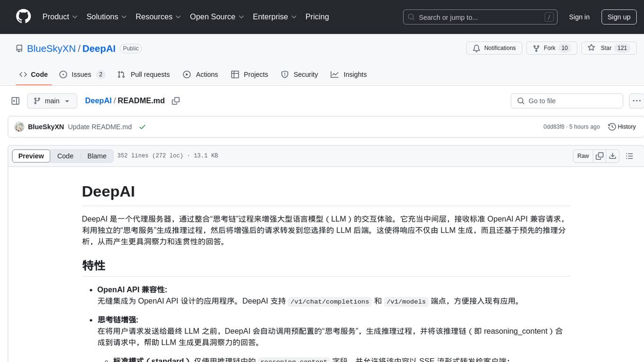Click the /v1/chat/completions code text

tap(330, 301)
